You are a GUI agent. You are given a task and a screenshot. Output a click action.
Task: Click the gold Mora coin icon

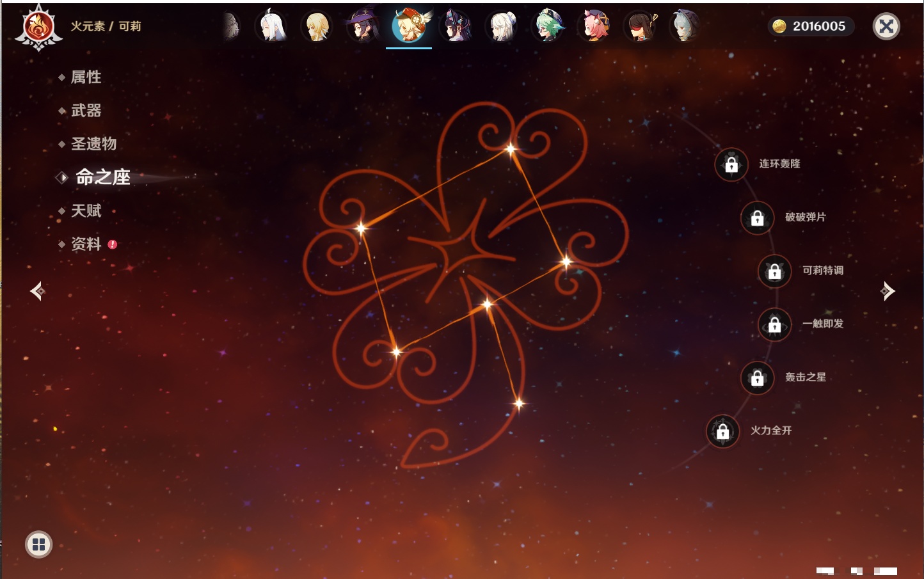779,26
